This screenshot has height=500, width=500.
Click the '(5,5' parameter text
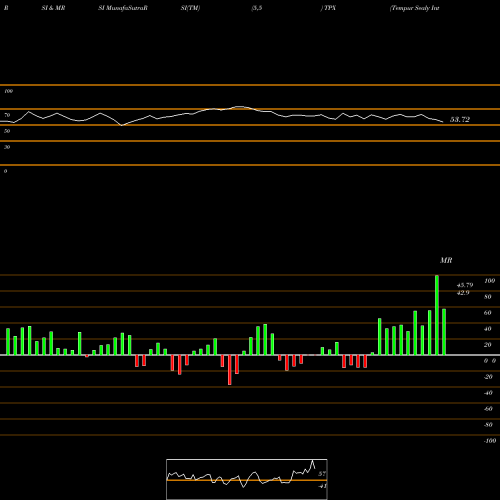(x=257, y=8)
